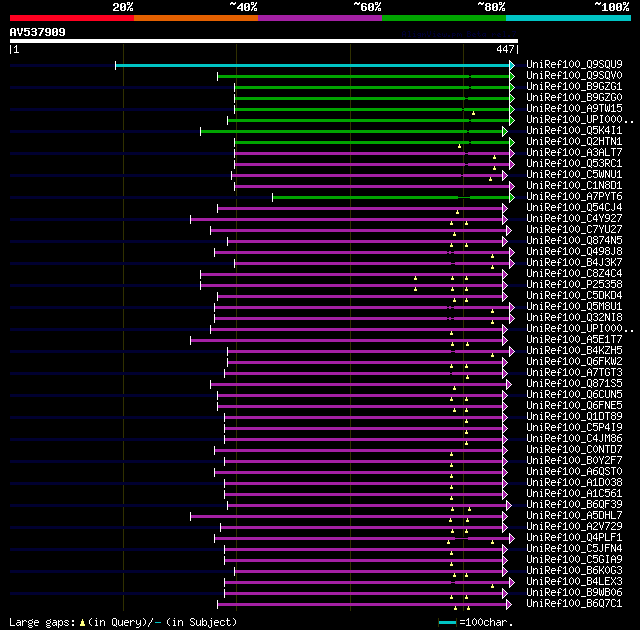Click the UniRef100_Q1DT89 label
Image resolution: width=640 pixels, height=630 pixels.
point(574,417)
